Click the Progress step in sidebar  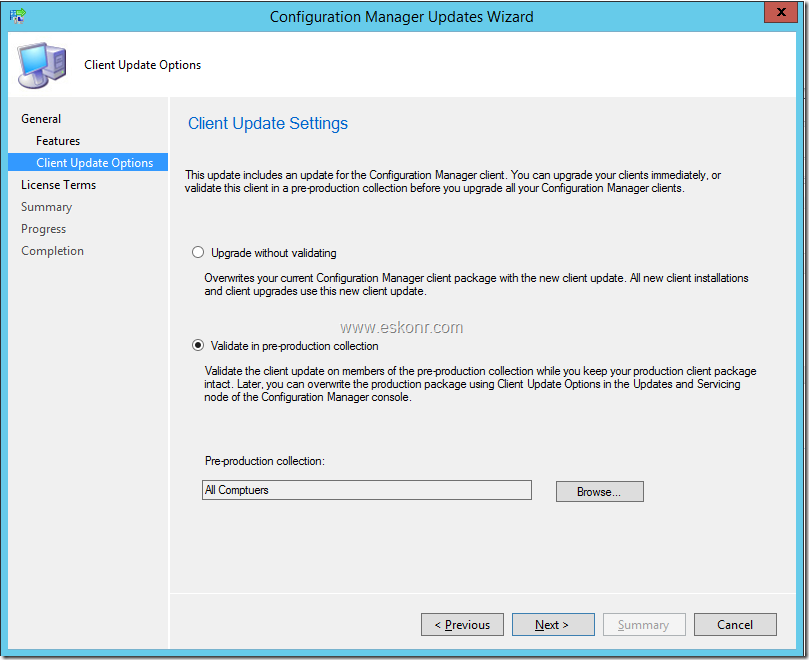pyautogui.click(x=43, y=229)
